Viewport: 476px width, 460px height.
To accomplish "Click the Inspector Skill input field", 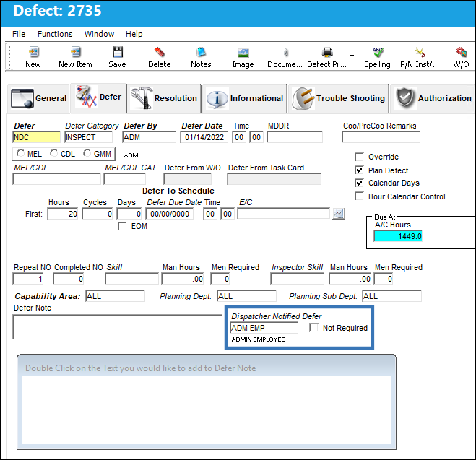I will (297, 279).
